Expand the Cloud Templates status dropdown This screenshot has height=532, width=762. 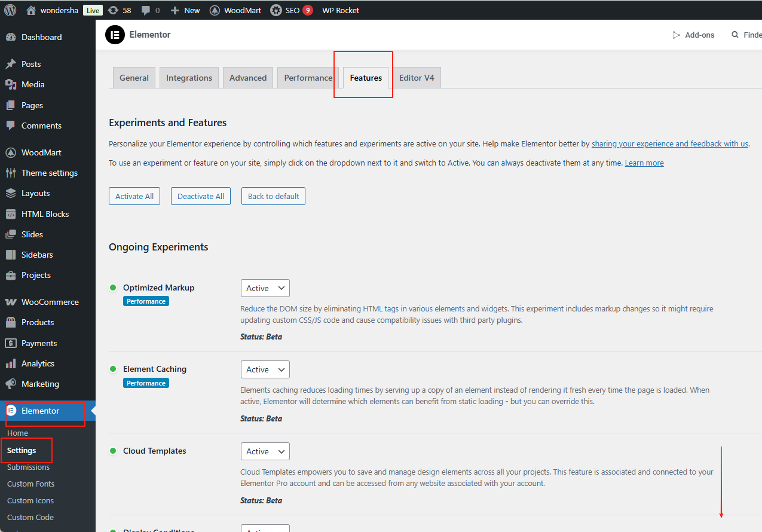pyautogui.click(x=265, y=452)
